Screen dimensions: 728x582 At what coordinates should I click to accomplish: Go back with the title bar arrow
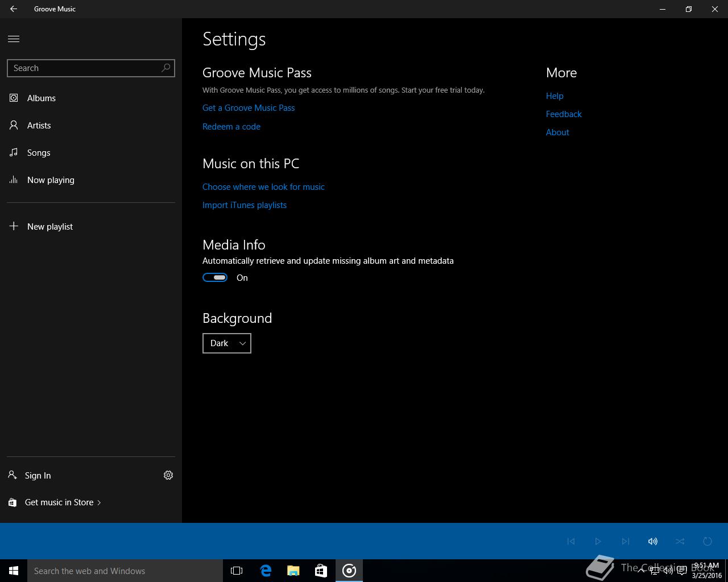14,9
